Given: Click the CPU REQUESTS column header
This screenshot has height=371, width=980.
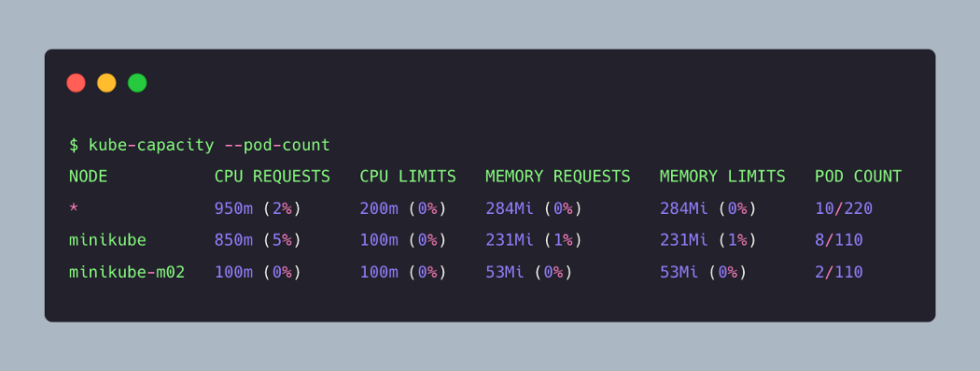Looking at the screenshot, I should coord(273,177).
